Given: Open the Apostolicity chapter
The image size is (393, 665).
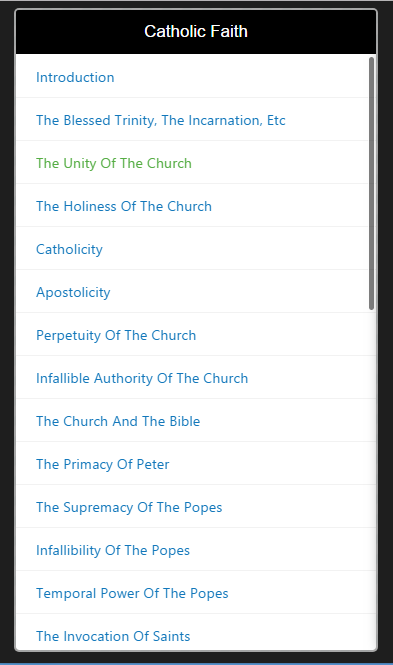Looking at the screenshot, I should pyautogui.click(x=73, y=292).
